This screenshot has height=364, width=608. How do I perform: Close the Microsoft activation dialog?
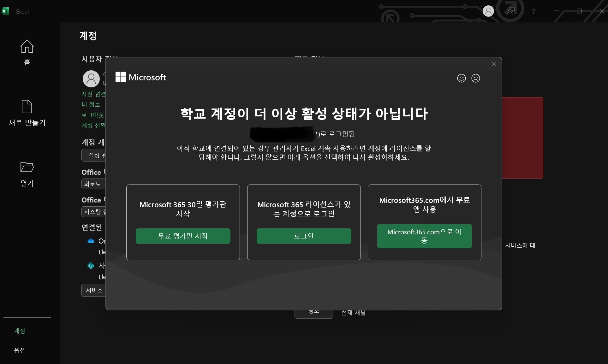pos(494,64)
